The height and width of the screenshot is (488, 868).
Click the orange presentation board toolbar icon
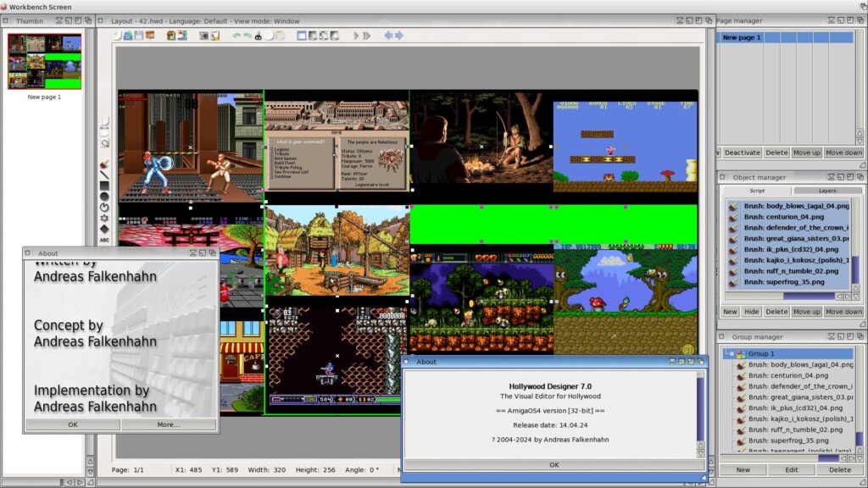click(x=150, y=36)
